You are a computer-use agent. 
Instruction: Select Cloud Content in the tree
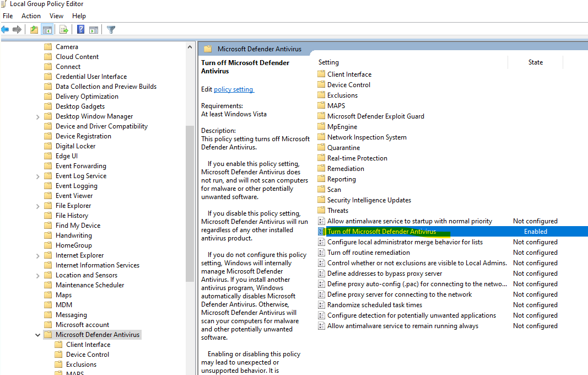(x=77, y=57)
